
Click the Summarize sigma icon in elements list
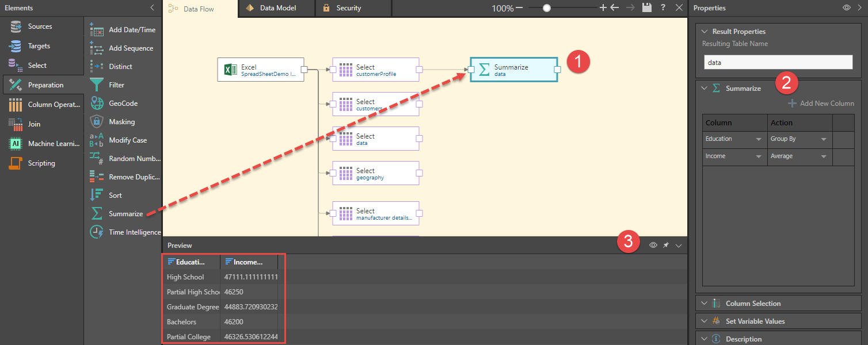click(97, 213)
